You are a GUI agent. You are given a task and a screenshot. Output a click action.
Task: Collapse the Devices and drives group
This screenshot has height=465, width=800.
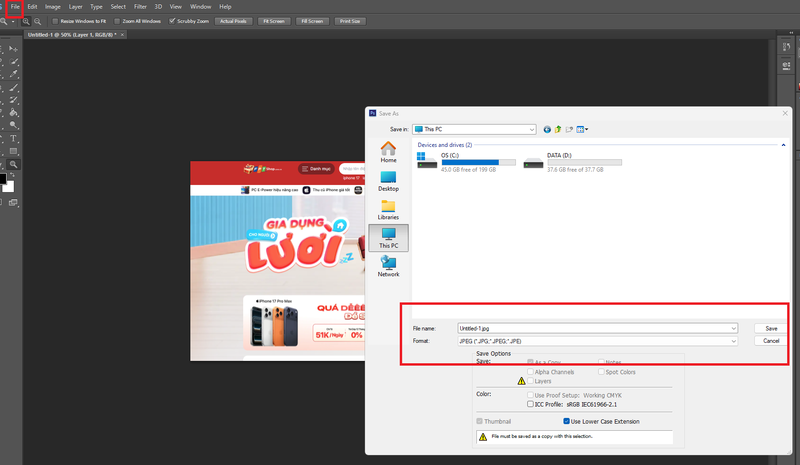point(783,145)
